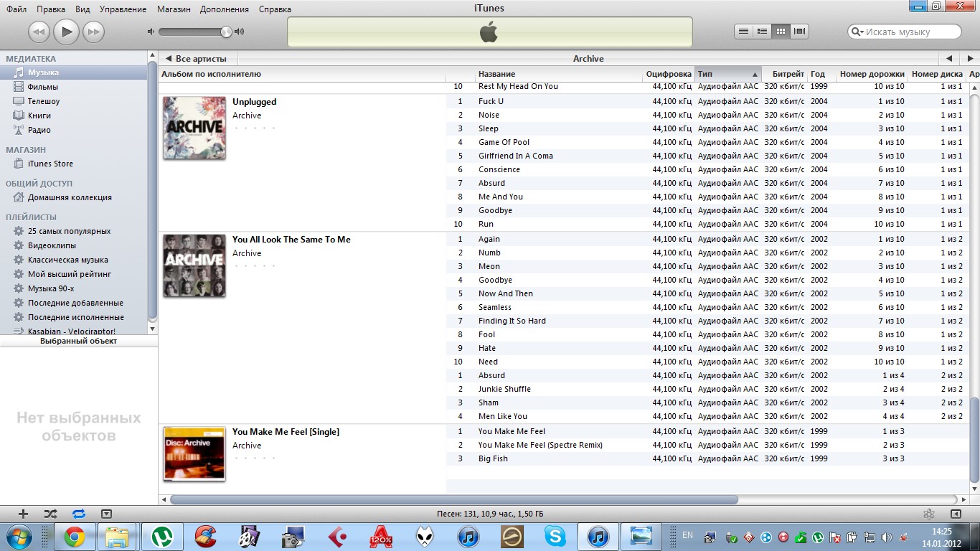Open Windows Start menu
Image resolution: width=980 pixels, height=551 pixels.
[19, 537]
